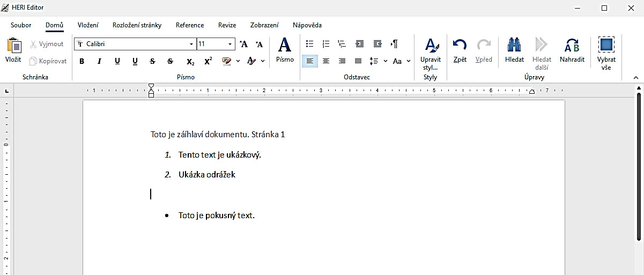Screen dimensions: 644x275
Task: Enable center paragraph alignment
Action: [326, 61]
